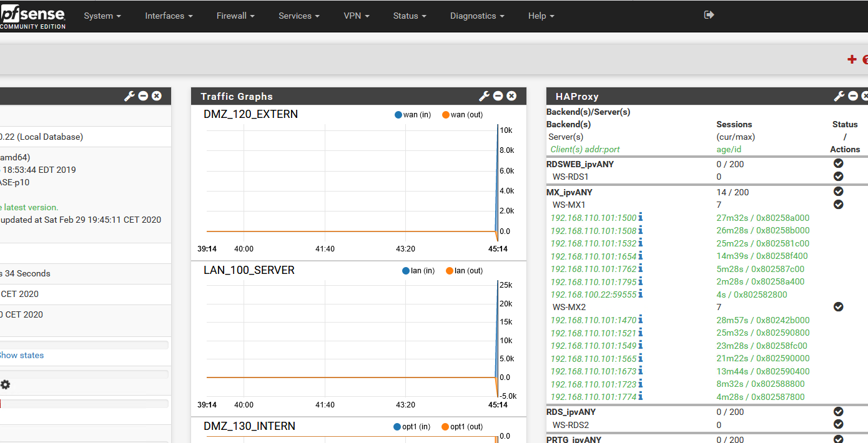Open the VPN menu

pyautogui.click(x=357, y=16)
